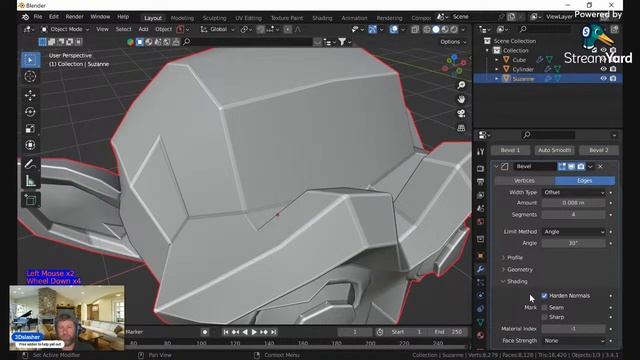Select the Cursor tool
Screen dimensions: 640x360
pos(30,76)
